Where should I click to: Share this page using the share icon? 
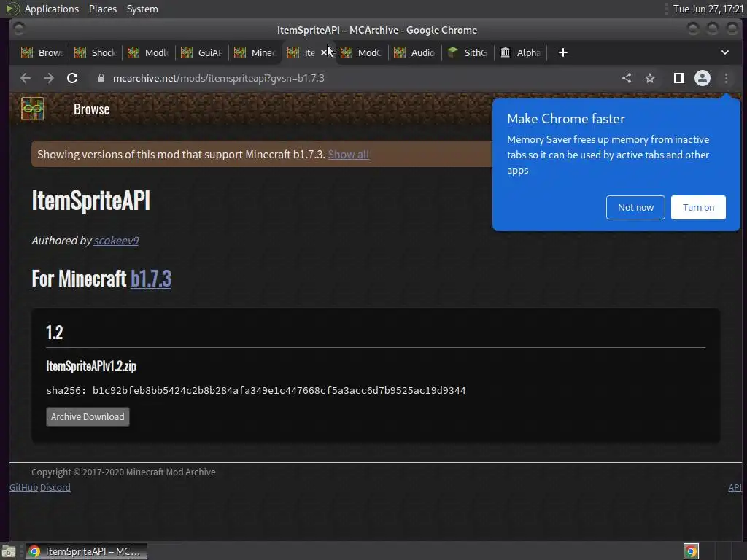click(x=627, y=78)
